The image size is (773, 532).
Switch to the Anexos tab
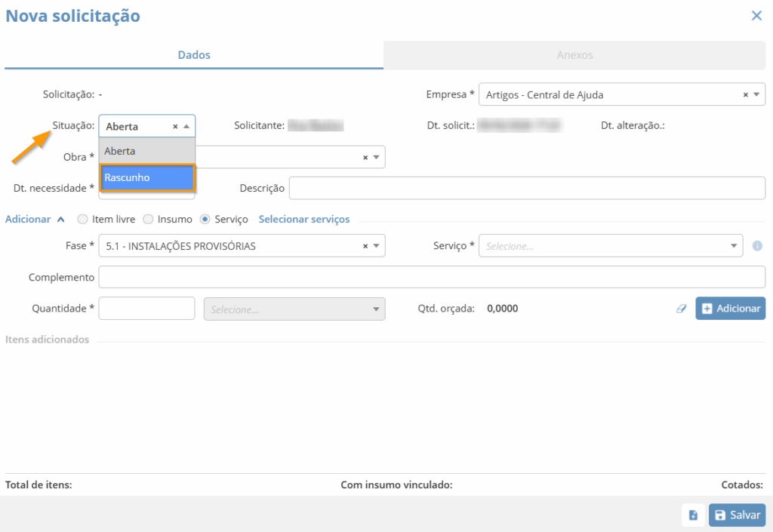pyautogui.click(x=574, y=55)
